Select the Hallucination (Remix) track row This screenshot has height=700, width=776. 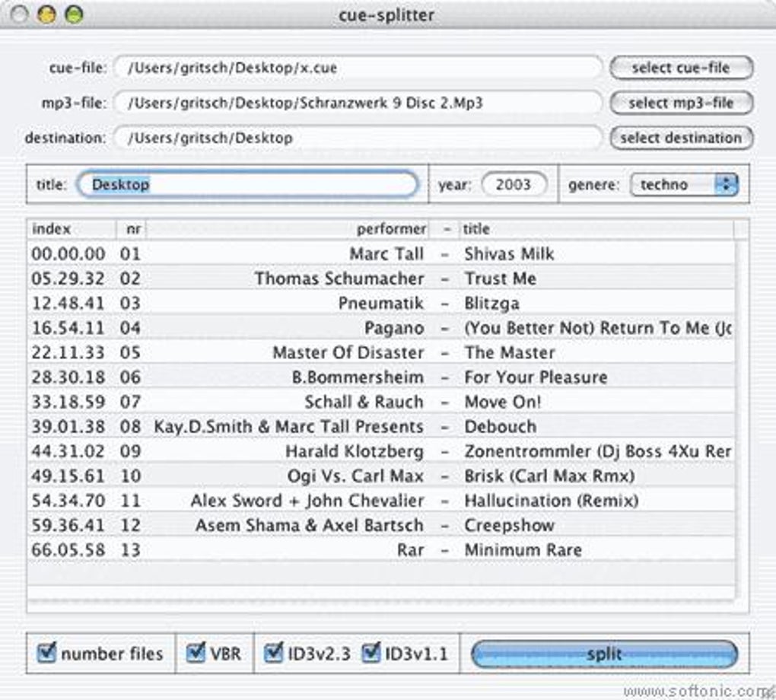[x=381, y=501]
